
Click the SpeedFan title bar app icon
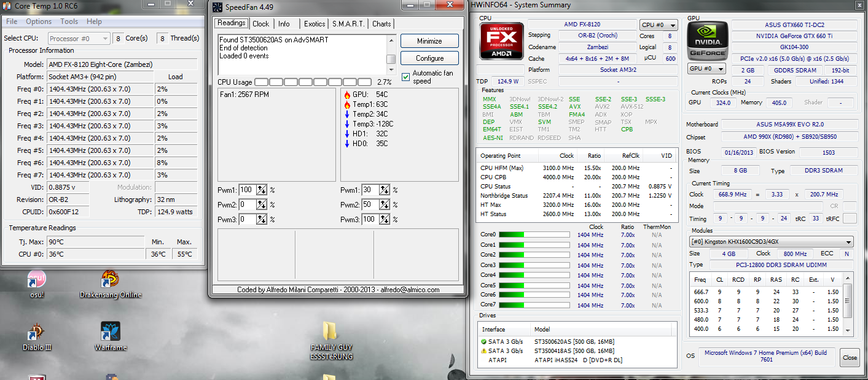[217, 7]
